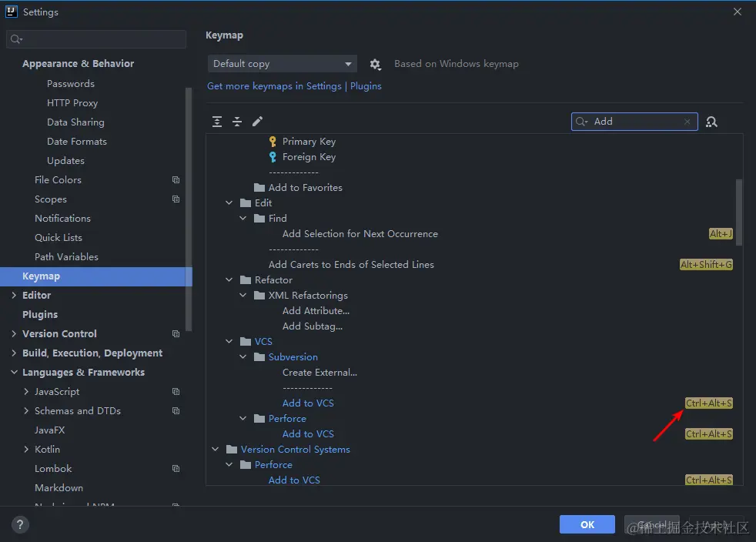The image size is (756, 542).
Task: Collapse the Languages & Frameworks section
Action: (14, 373)
